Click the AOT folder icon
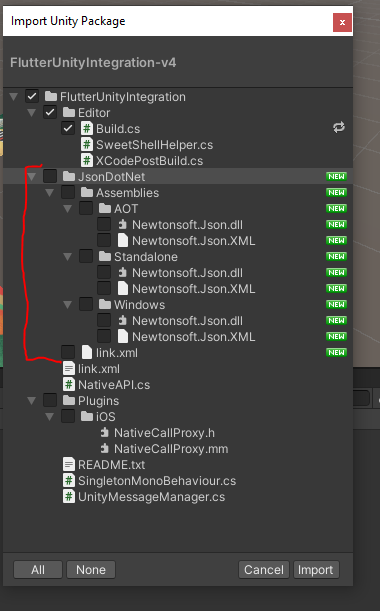Screen dimensions: 380x611 coord(104,208)
